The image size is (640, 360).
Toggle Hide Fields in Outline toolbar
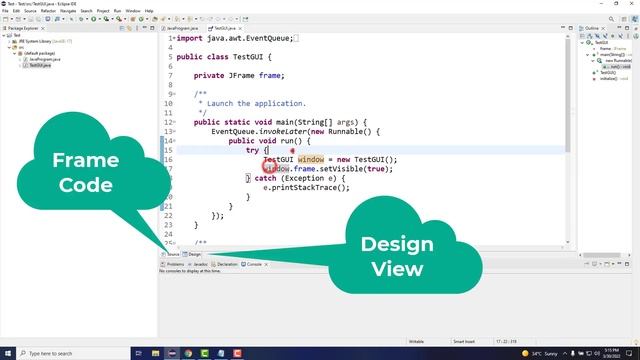click(x=597, y=36)
